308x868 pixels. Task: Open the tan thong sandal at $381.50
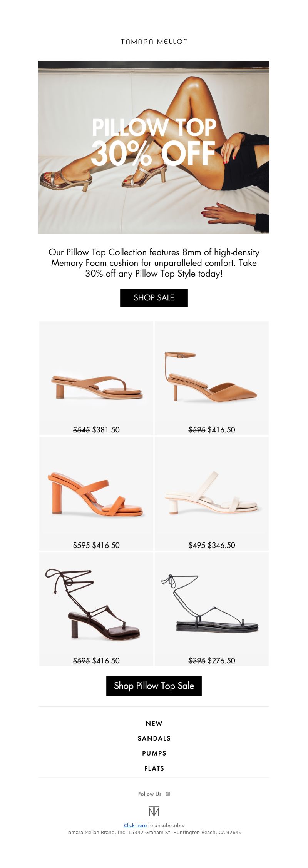96,378
